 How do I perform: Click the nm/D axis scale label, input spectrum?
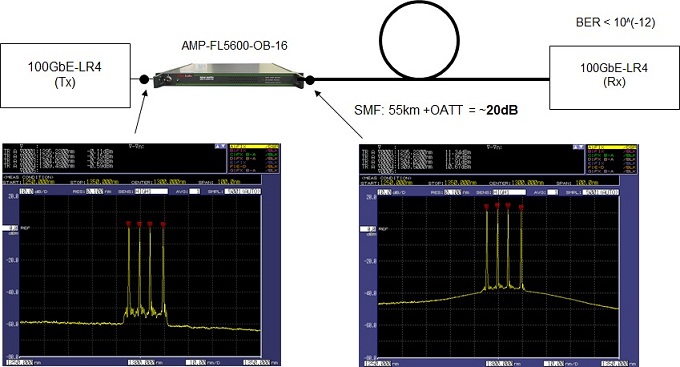(202, 362)
